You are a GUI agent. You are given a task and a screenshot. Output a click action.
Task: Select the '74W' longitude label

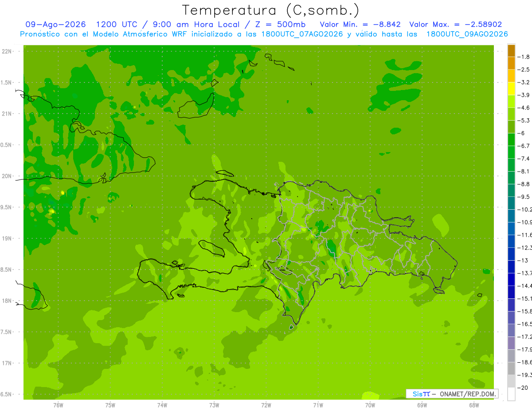162,405
